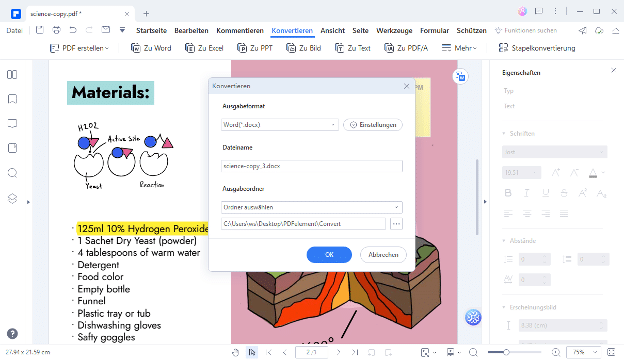Expand the left sidebar panel arrow
Screen dimensions: 624x360
click(28, 202)
